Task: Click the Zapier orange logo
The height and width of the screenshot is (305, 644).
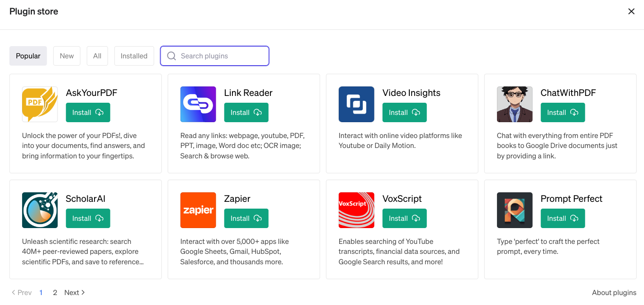Action: [198, 210]
